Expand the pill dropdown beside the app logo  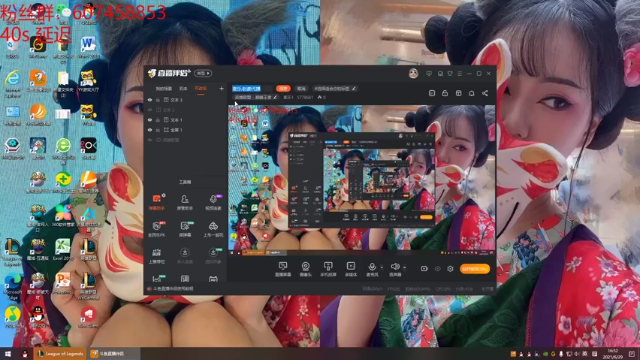point(203,73)
